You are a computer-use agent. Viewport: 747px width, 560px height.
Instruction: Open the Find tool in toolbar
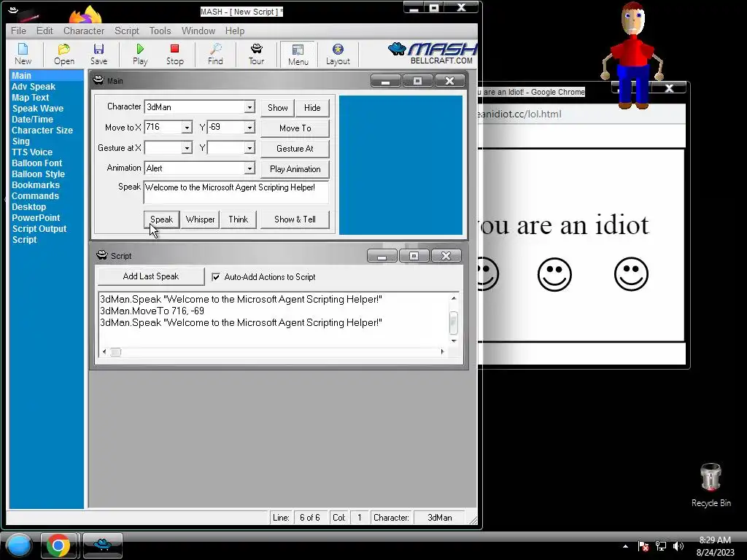point(215,54)
